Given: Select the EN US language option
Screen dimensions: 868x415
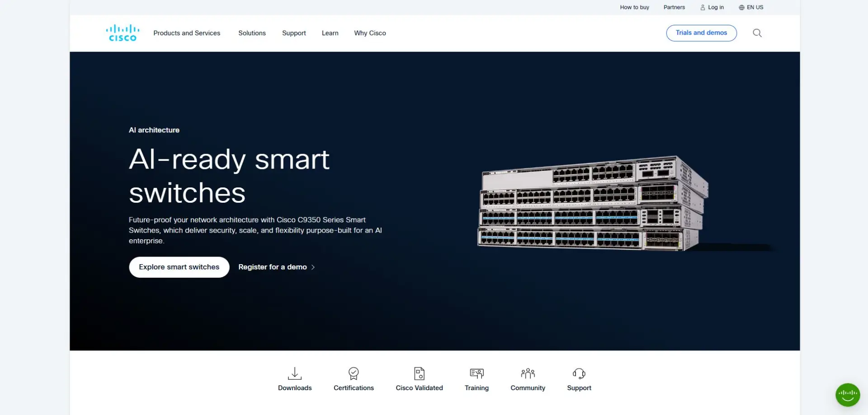Looking at the screenshot, I should coord(755,8).
